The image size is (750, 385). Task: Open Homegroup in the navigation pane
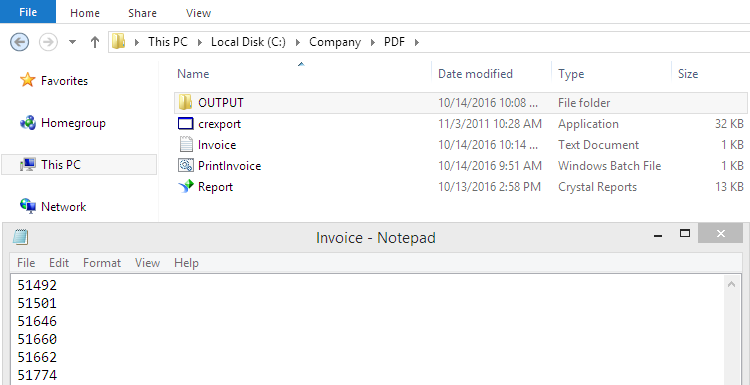[x=73, y=123]
